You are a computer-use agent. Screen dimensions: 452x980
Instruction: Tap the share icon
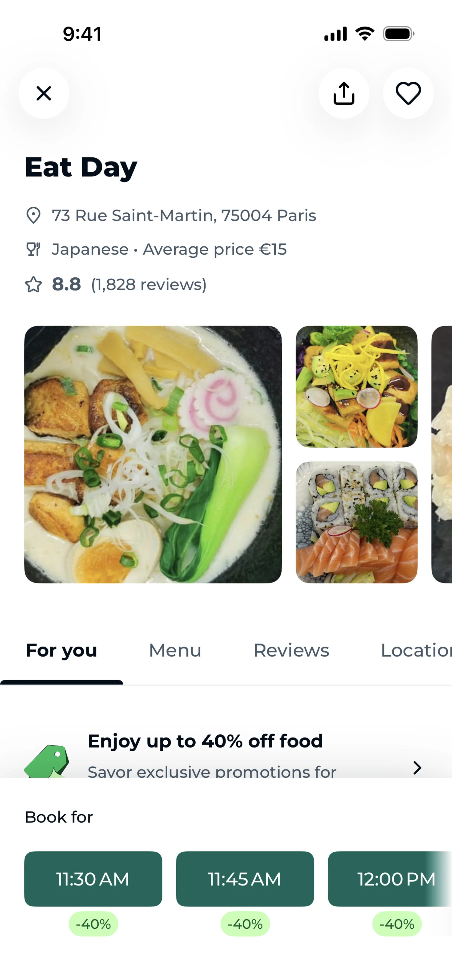[343, 93]
